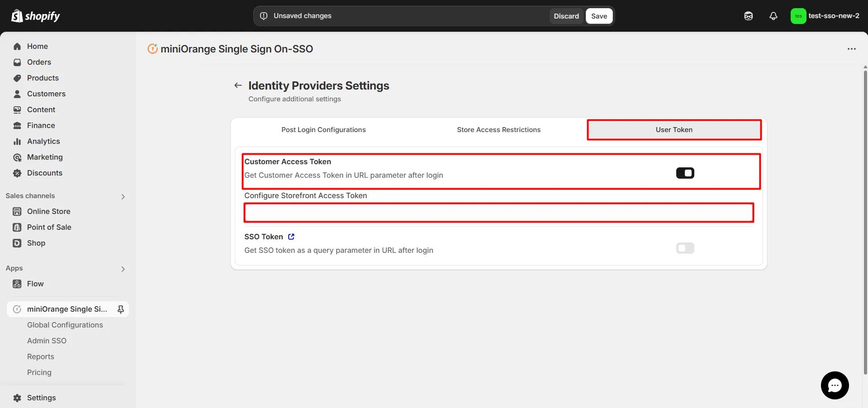Switch to Store Access Restrictions tab
This screenshot has height=408, width=868.
coord(498,130)
